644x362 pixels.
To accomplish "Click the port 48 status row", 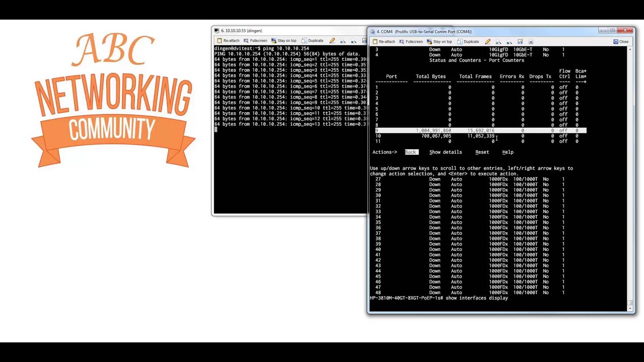I will point(469,293).
